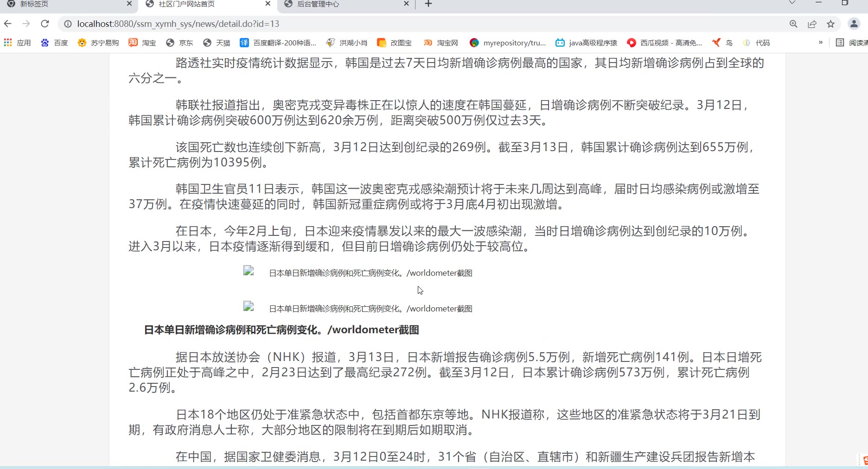Reload the current page

tap(45, 24)
